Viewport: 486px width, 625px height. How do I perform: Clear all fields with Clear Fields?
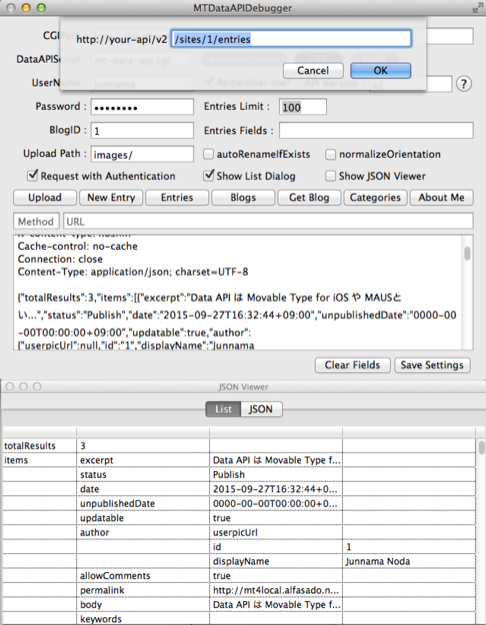coord(352,365)
